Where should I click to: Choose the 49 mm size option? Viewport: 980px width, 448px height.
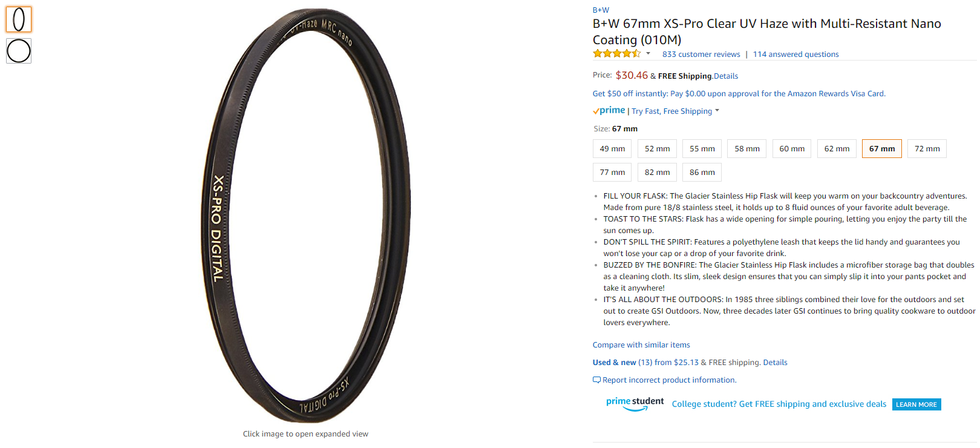pos(612,149)
